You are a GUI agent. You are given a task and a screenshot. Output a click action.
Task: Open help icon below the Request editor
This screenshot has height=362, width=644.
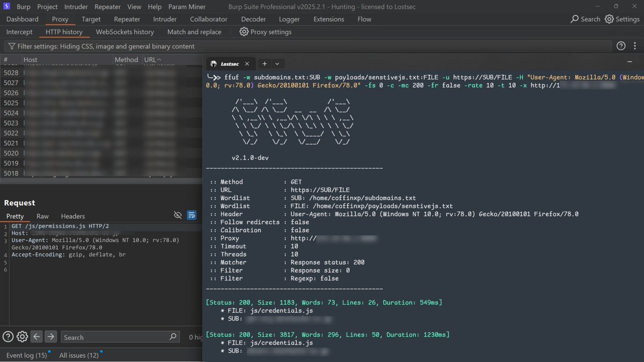(8, 337)
